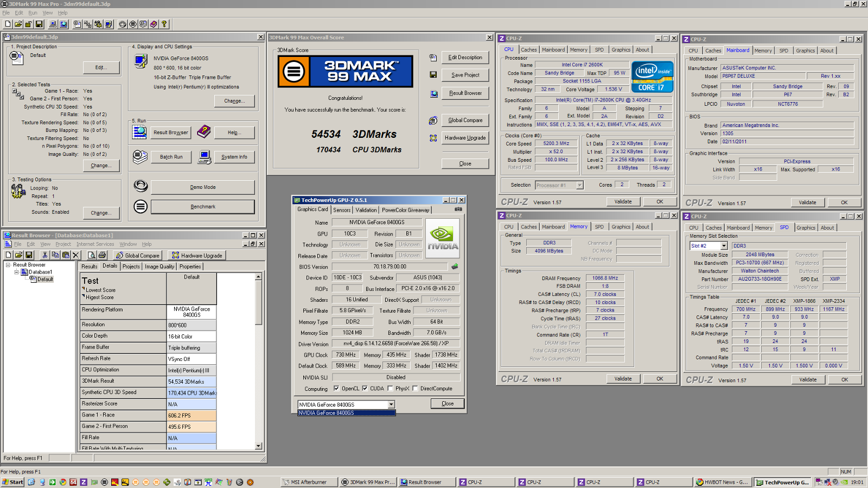Click Demo Mode eye icon in 3DMark toolbar
The width and height of the screenshot is (868, 488).
pyautogui.click(x=123, y=24)
